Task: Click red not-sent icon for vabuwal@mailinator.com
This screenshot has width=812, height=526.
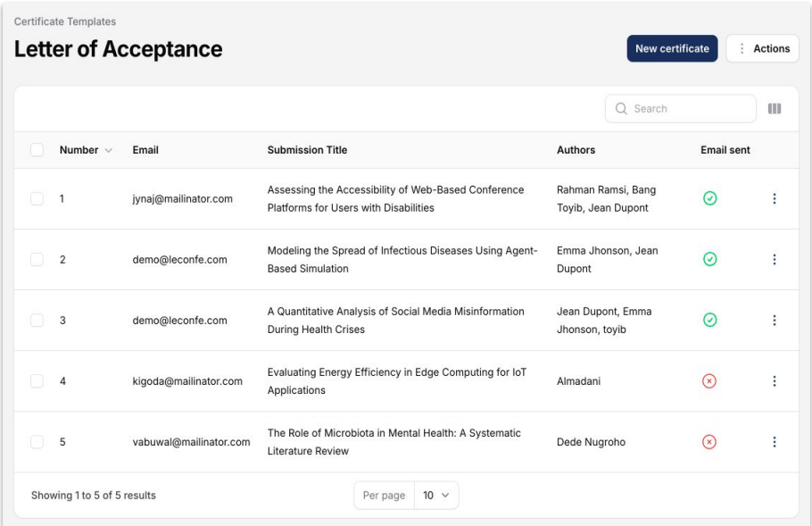Action: tap(709, 442)
